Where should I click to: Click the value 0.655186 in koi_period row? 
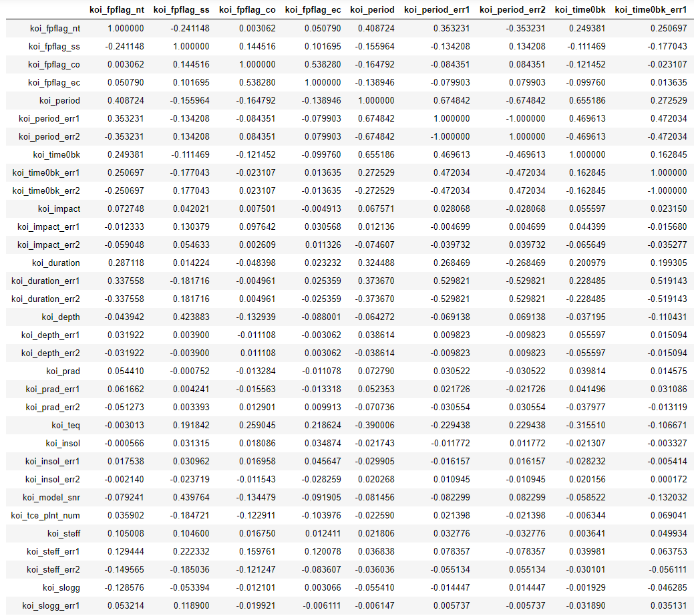coord(587,101)
